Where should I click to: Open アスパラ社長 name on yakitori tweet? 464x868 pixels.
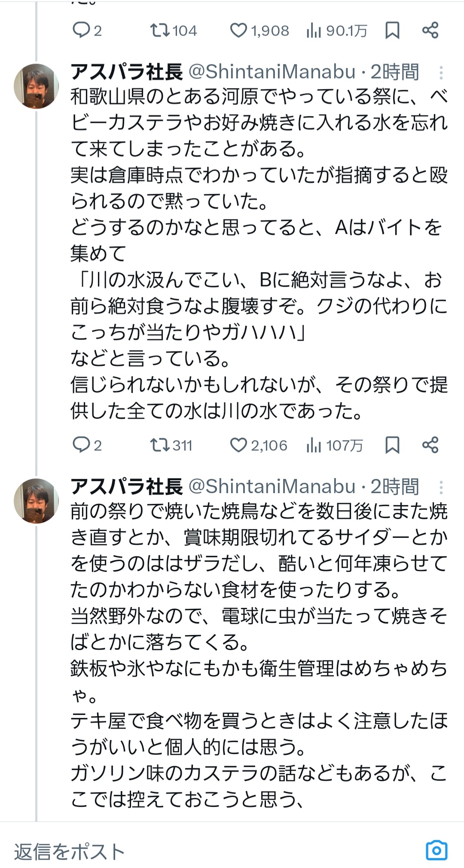[x=127, y=486]
